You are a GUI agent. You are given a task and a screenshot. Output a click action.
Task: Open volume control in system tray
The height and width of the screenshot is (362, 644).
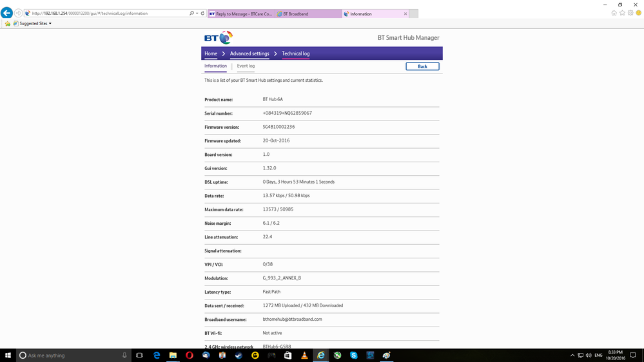[x=589, y=356]
